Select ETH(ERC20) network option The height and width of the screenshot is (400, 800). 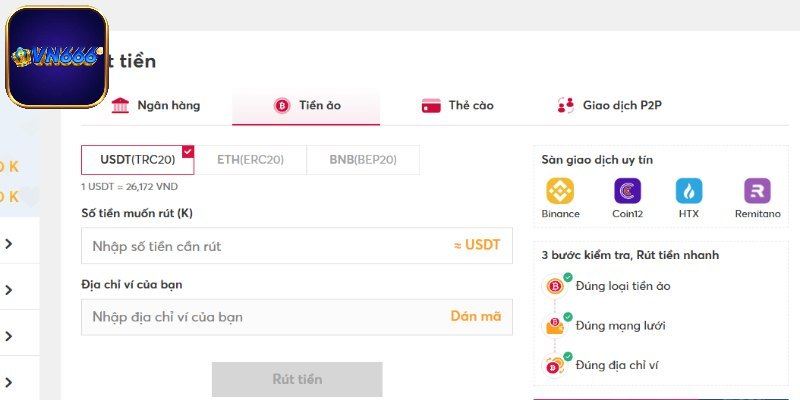(250, 160)
